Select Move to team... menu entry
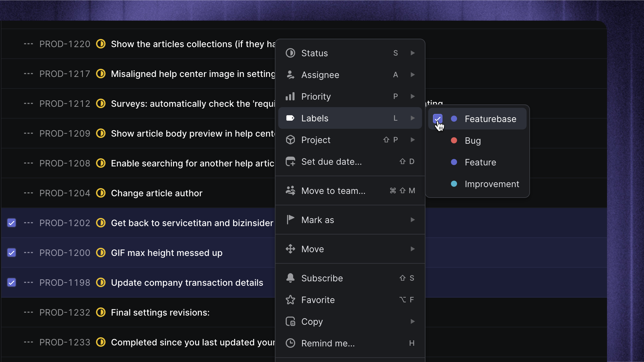This screenshot has height=362, width=644. 350,191
